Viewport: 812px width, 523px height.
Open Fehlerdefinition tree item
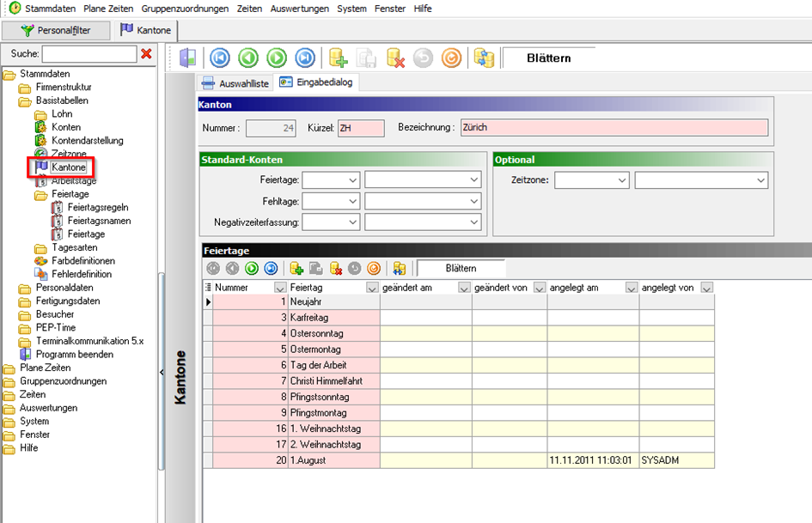82,275
